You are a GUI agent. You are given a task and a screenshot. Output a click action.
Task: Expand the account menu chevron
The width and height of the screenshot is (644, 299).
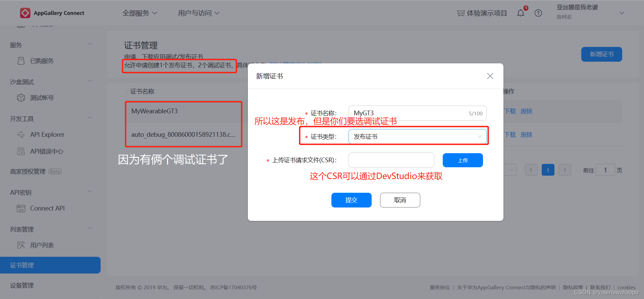(622, 13)
